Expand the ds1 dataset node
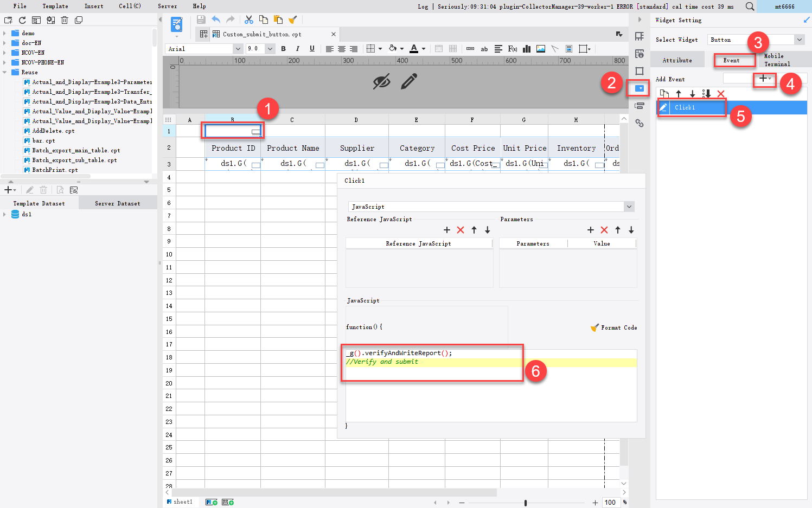 click(5, 214)
